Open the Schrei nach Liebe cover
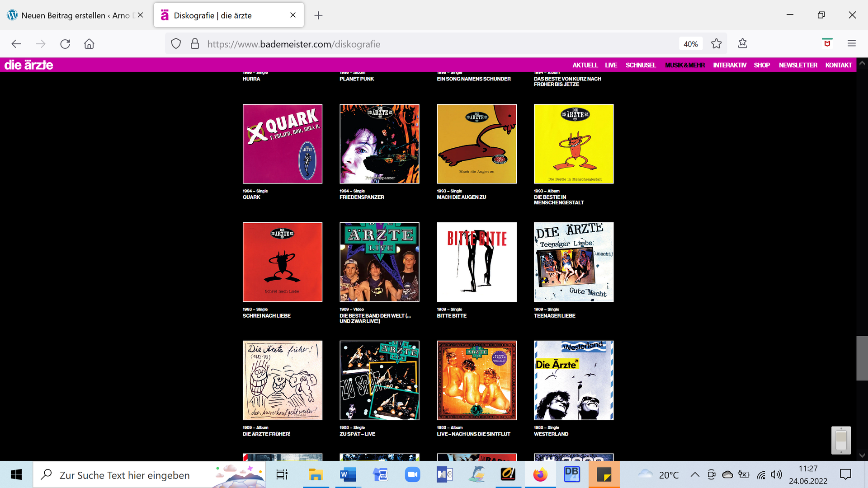868x488 pixels. coord(283,262)
